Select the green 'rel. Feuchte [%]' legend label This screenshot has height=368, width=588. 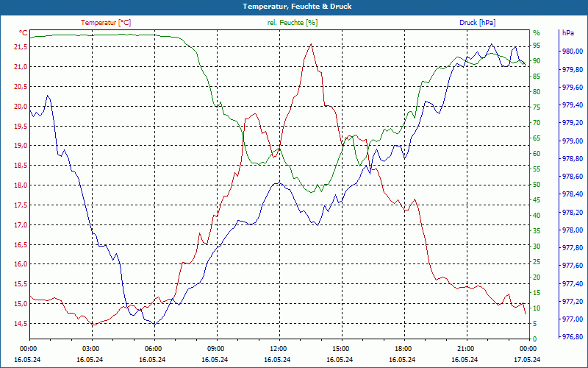point(293,23)
